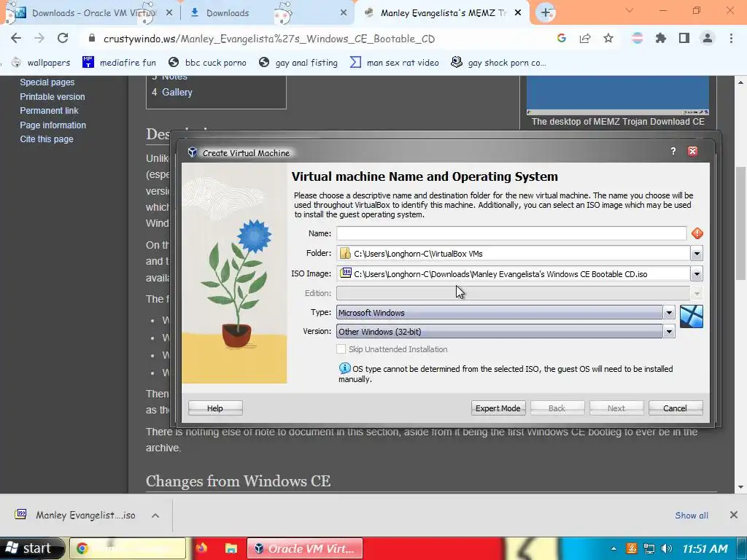
Task: Open the profile avatar icon
Action: [708, 39]
